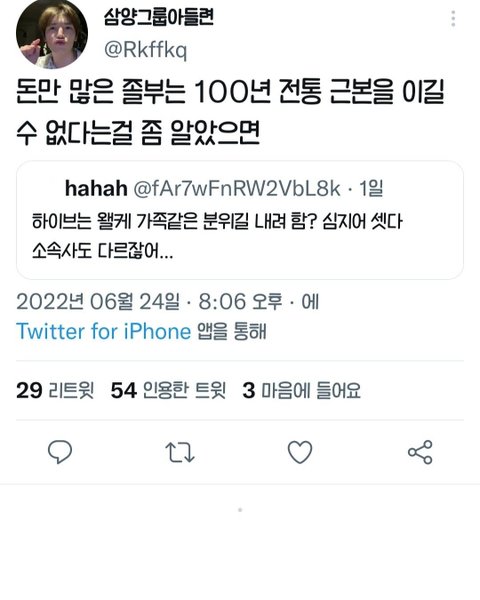Select the quoted handle @fAr7wFnRW2VbL8k

237,188
